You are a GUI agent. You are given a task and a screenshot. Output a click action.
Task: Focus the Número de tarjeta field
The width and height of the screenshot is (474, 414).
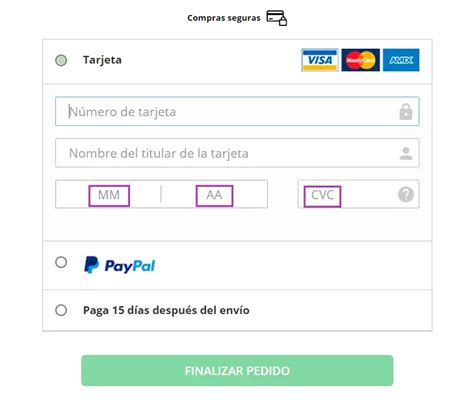237,111
